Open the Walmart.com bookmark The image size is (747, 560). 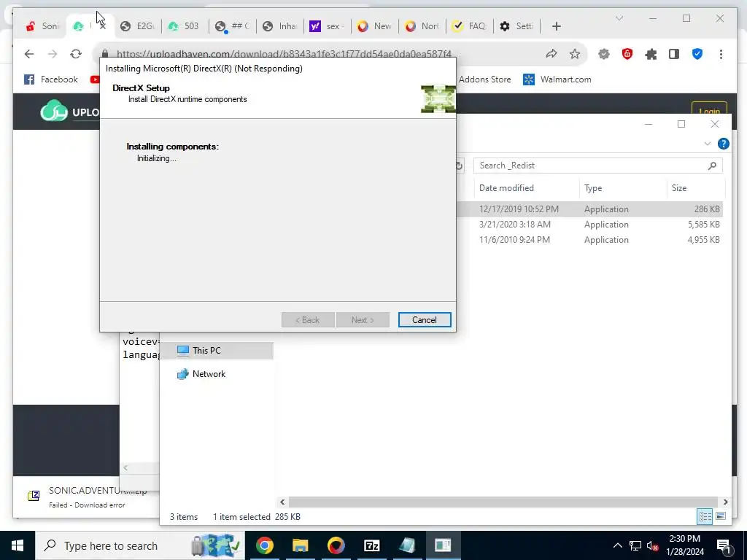[x=557, y=79]
